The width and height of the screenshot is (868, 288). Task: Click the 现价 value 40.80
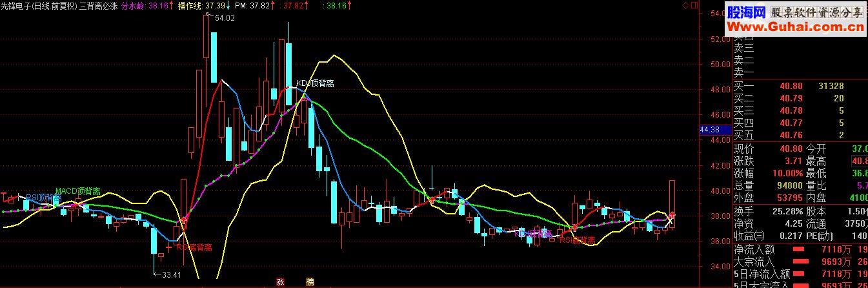coord(791,149)
